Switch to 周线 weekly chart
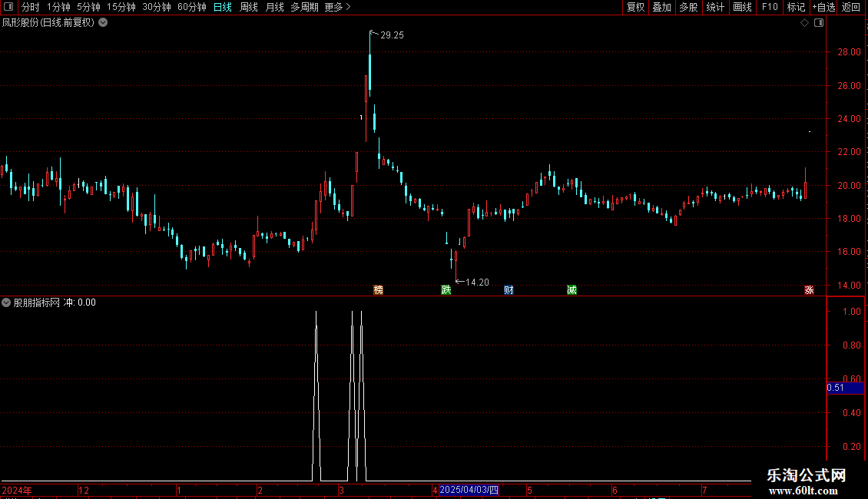The image size is (868, 499). tap(249, 7)
